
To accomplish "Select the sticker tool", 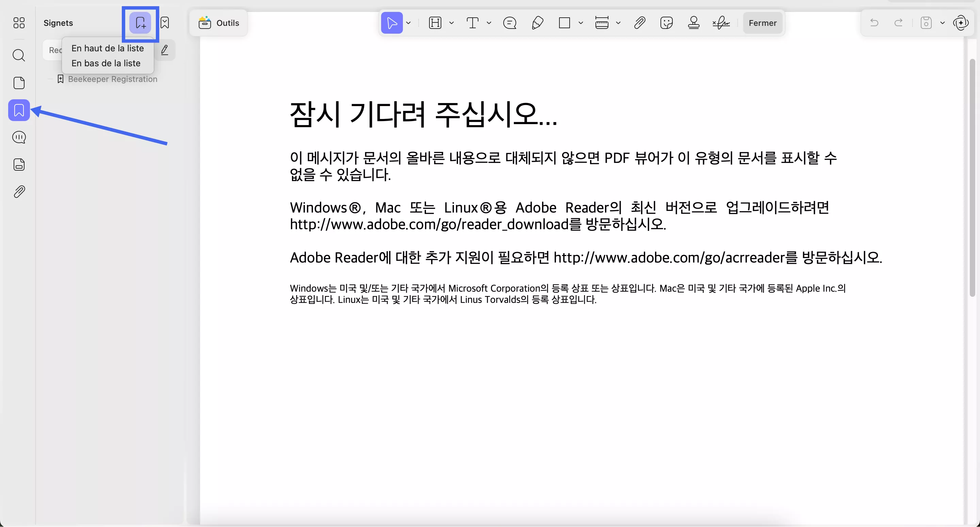I will point(667,23).
